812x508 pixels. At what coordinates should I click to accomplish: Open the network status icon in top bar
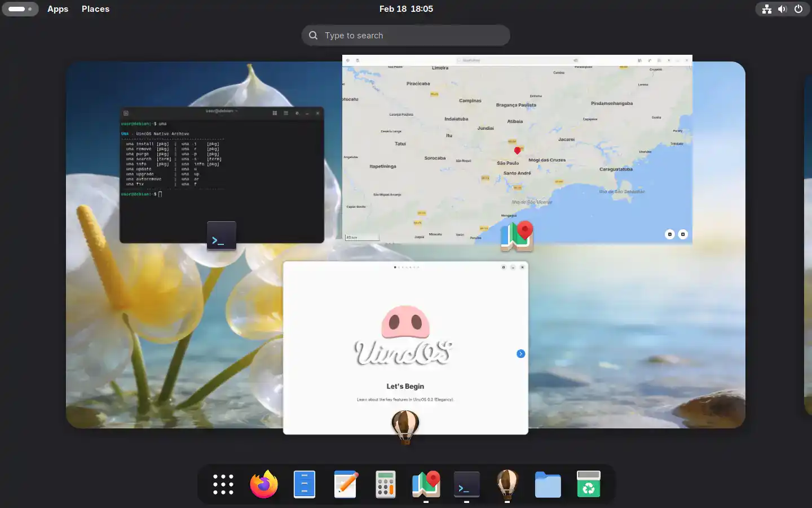(767, 9)
